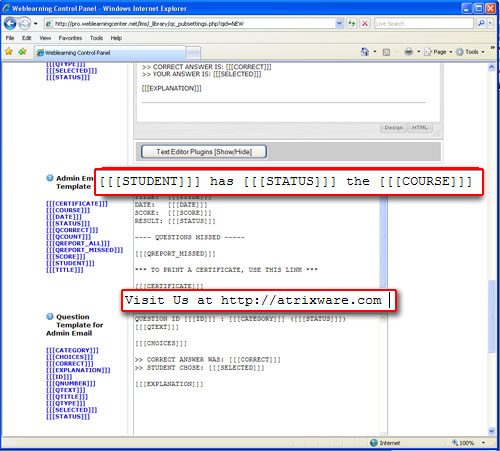Viewport: 500px width, 451px height.
Task: Click the address bar URL field
Action: pos(190,24)
